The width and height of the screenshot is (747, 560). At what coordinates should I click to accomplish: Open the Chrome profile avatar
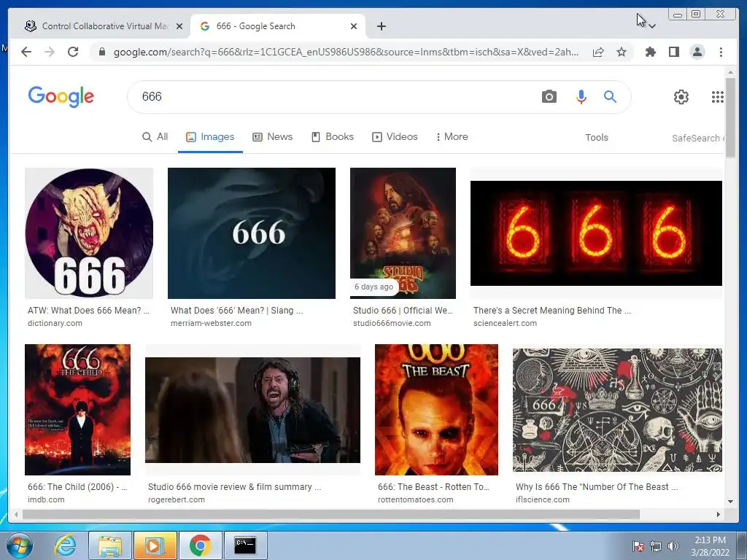click(x=697, y=52)
